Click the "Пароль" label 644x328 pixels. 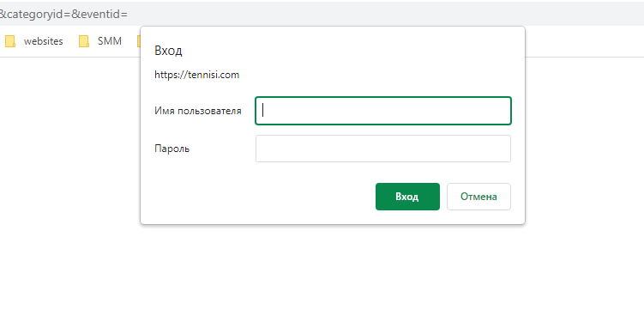pyautogui.click(x=172, y=149)
